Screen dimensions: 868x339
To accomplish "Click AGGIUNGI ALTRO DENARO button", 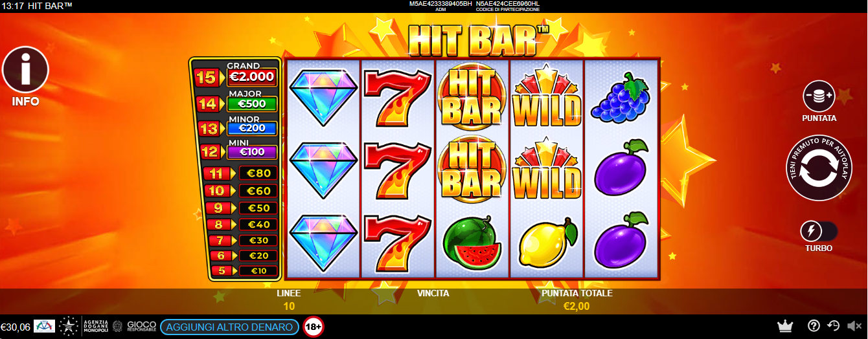I will tap(229, 327).
